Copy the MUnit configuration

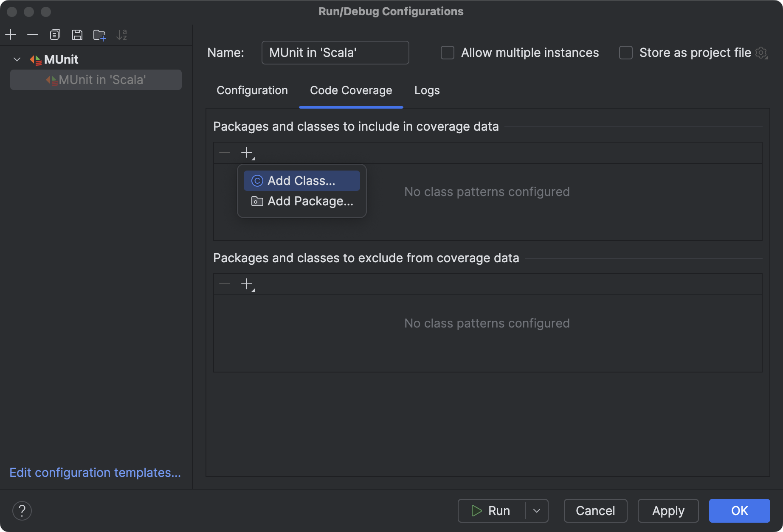pos(55,34)
